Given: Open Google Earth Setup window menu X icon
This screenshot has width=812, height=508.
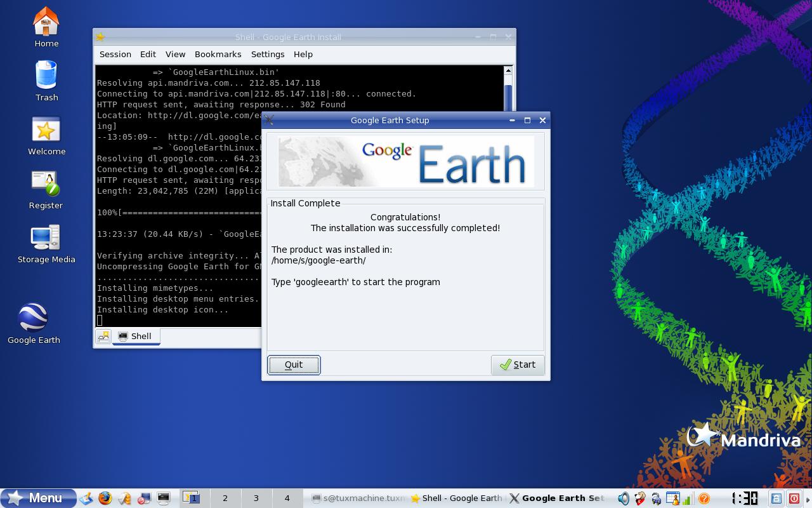Looking at the screenshot, I should pos(269,120).
